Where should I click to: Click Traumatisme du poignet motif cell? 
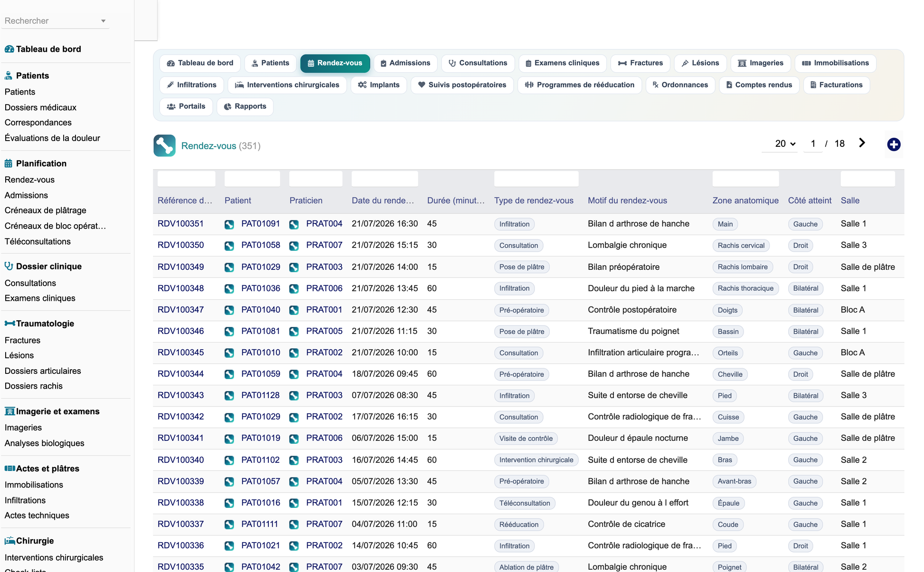[x=633, y=331]
